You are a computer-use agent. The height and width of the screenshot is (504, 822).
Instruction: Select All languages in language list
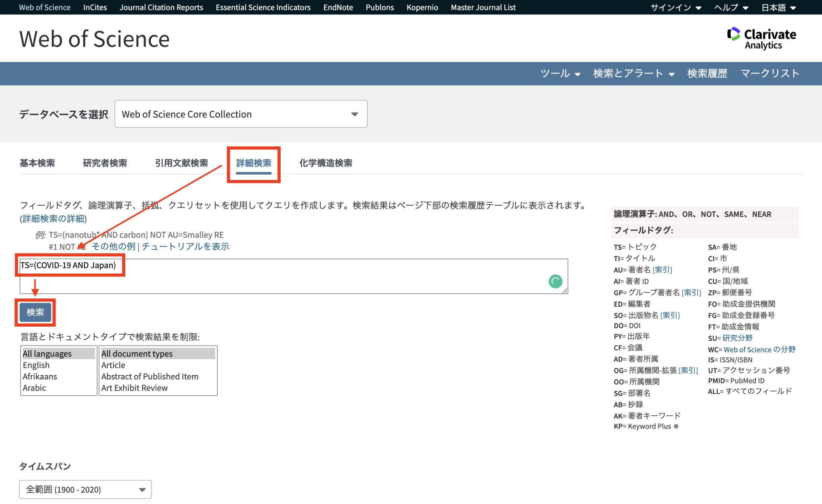point(58,354)
